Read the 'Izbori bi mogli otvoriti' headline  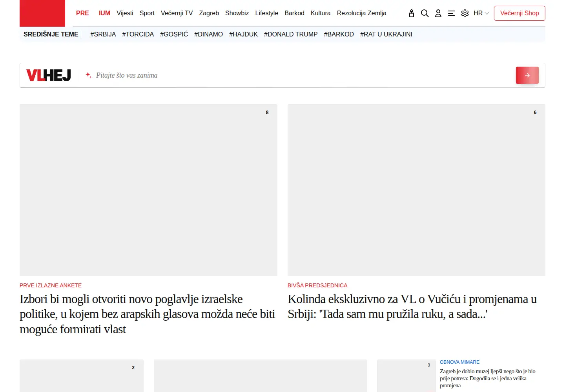point(148,314)
